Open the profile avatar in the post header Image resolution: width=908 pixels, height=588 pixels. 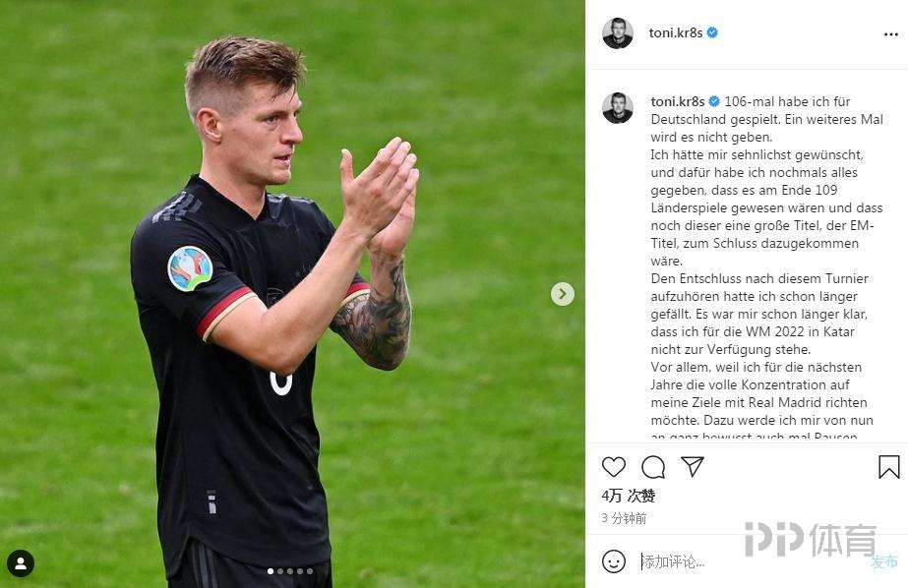(x=617, y=33)
